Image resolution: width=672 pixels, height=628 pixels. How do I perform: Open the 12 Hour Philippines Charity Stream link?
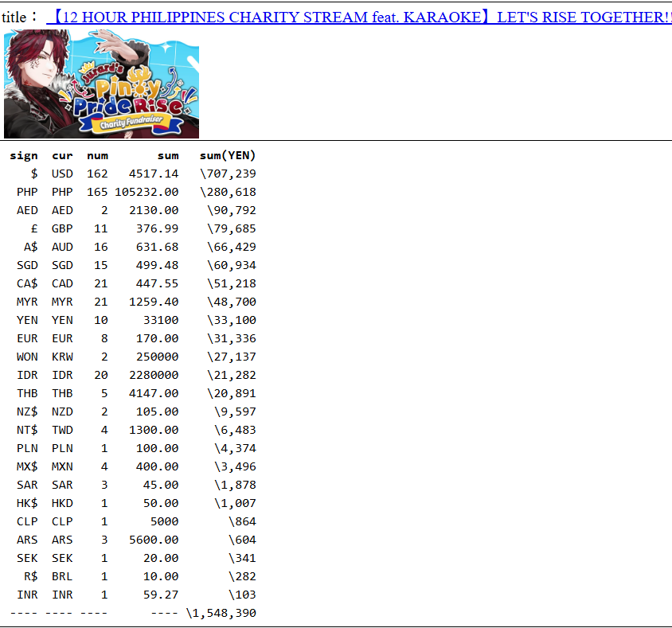(x=359, y=18)
